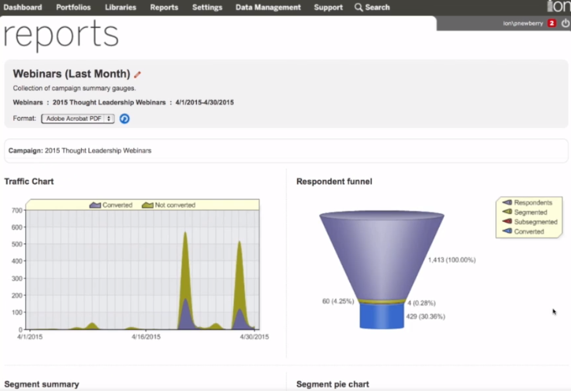This screenshot has width=571, height=392.
Task: Open the Adobe Acrobat PDF format dropdown
Action: 77,119
